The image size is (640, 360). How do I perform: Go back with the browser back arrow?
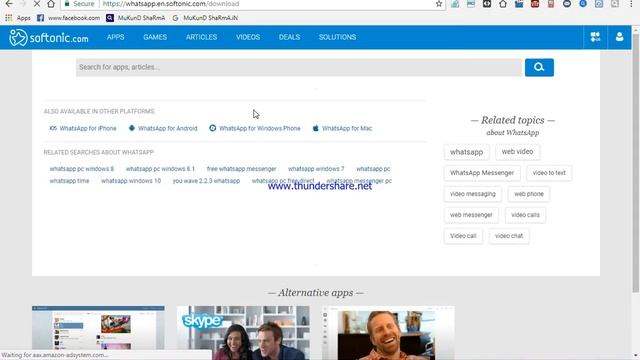click(x=9, y=4)
